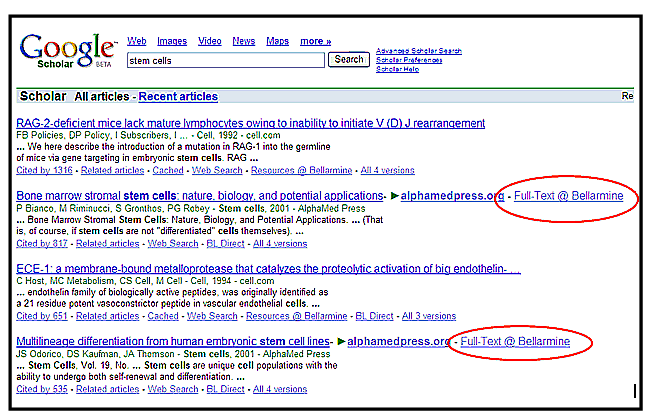Screen dimensions: 647x418
Task: Select 'C Host, MC Metabolism' author line
Action: tap(145, 281)
